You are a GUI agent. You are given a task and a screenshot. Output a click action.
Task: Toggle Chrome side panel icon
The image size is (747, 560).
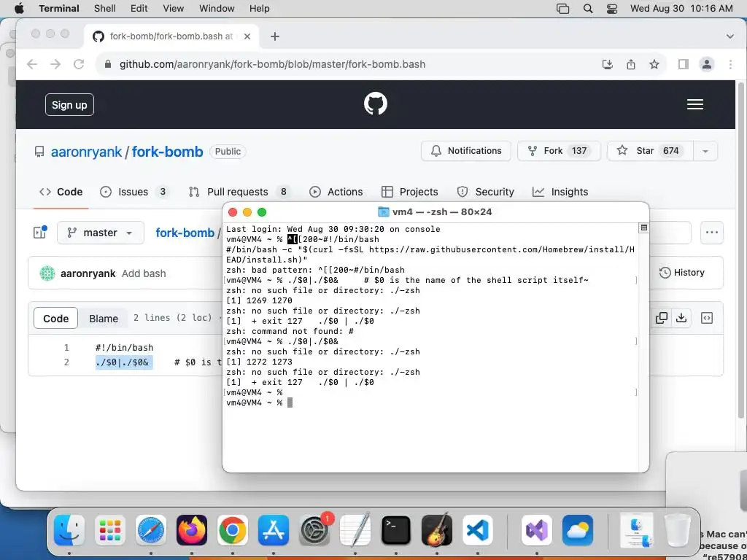coord(683,64)
